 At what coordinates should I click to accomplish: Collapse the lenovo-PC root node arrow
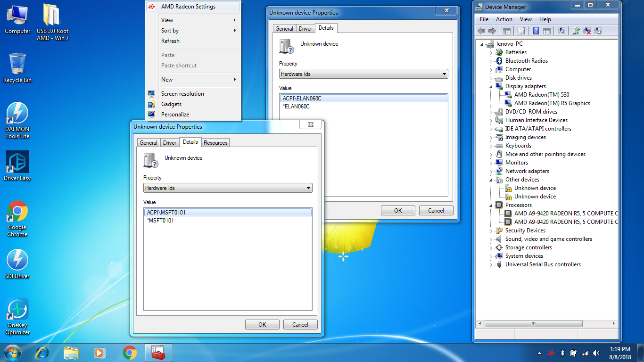click(482, 44)
